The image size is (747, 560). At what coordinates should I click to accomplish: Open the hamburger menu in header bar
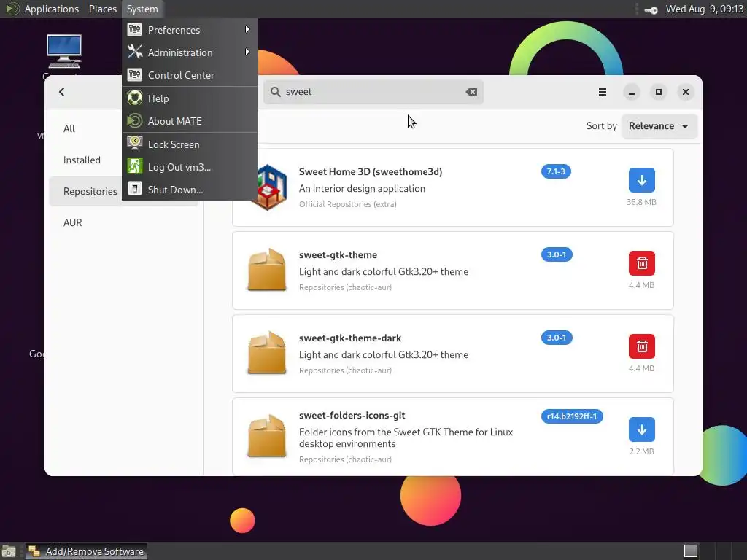point(602,92)
